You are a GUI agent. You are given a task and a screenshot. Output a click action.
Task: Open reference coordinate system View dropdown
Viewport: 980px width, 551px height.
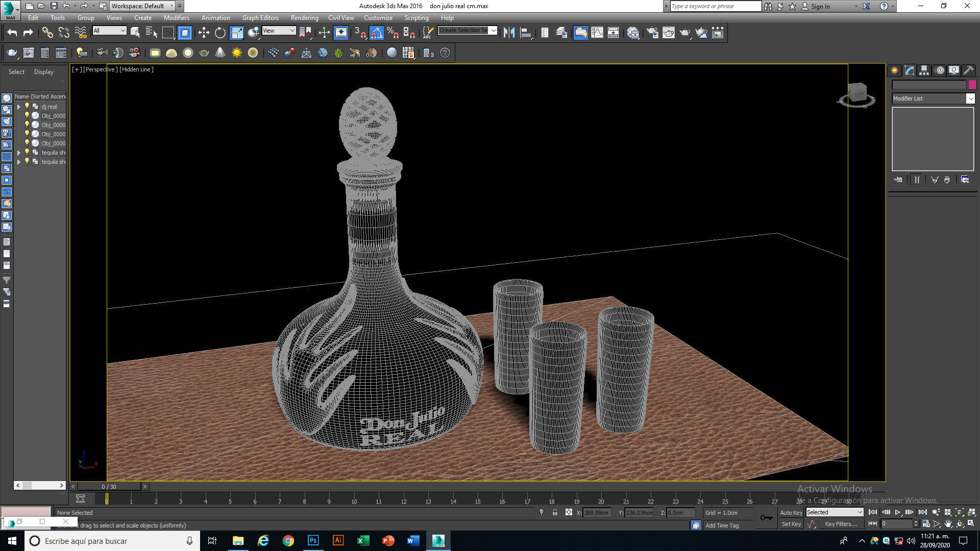pyautogui.click(x=279, y=31)
